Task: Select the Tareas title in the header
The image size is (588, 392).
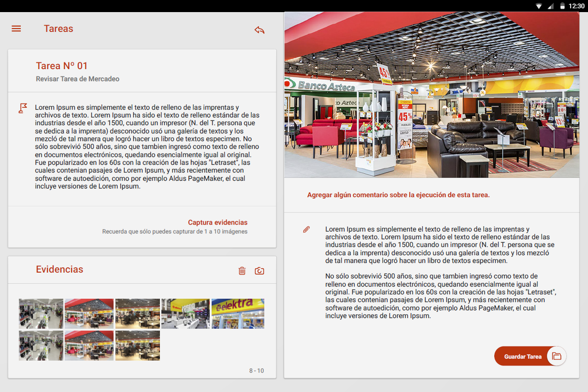Action: tap(58, 29)
